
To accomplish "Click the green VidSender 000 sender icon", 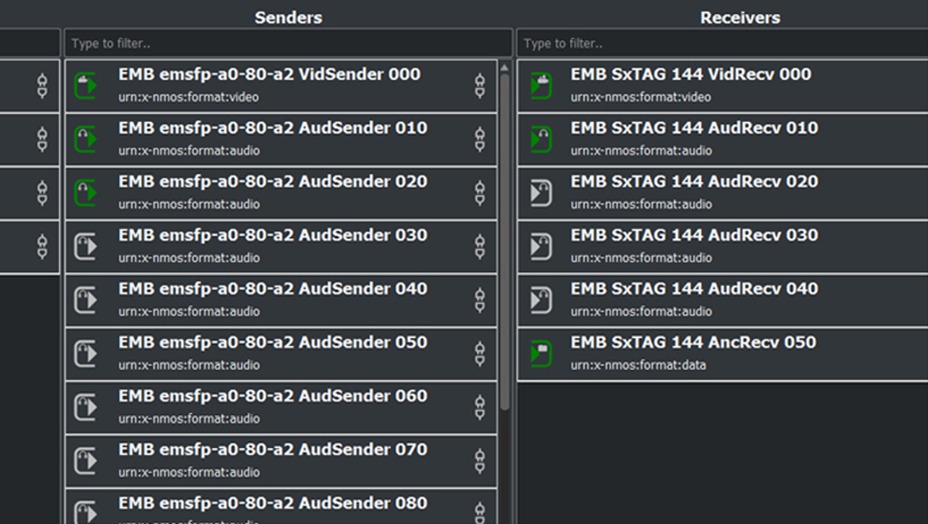I will coord(86,85).
